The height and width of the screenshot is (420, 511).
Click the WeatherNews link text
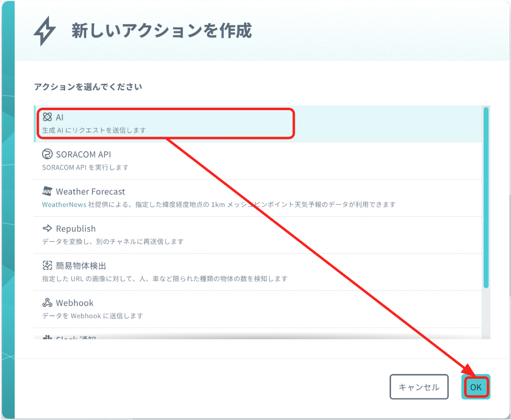coord(55,204)
